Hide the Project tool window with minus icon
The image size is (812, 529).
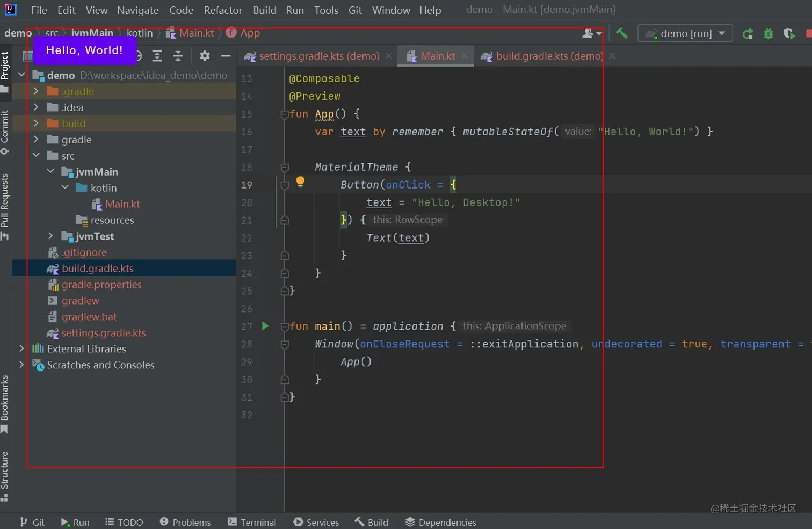tap(226, 56)
